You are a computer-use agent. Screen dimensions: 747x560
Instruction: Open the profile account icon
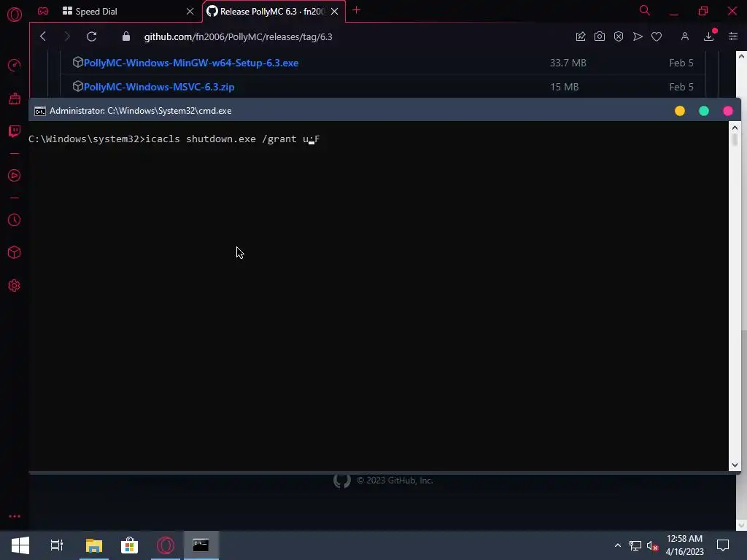click(684, 36)
